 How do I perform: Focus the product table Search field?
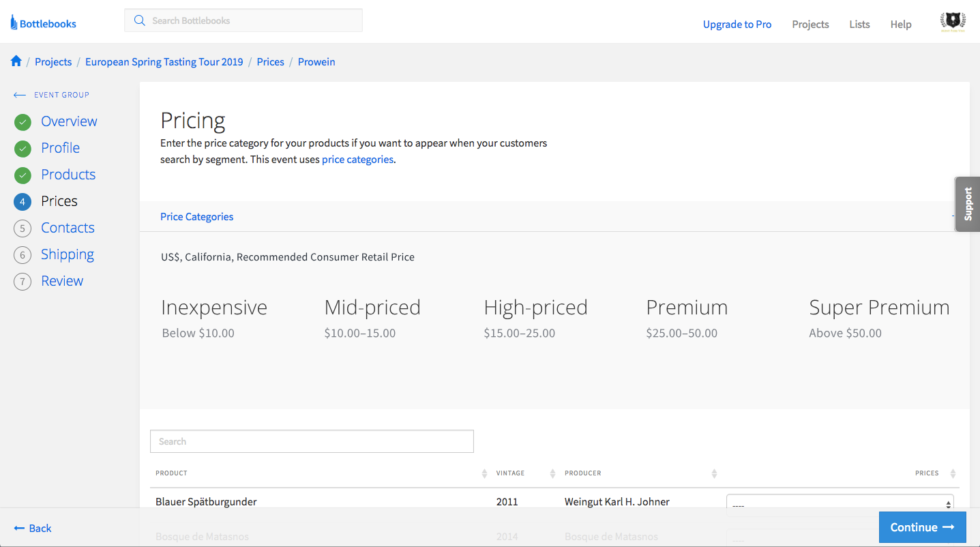pyautogui.click(x=312, y=441)
